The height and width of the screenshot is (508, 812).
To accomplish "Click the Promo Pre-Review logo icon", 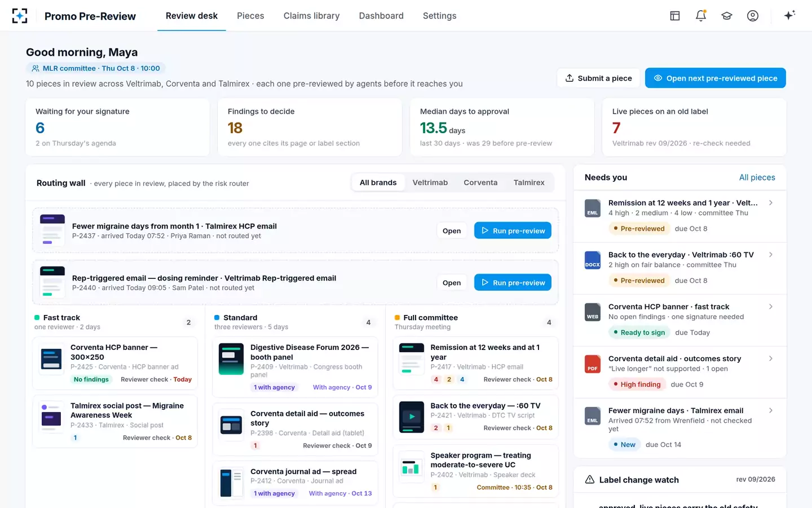I will (x=20, y=16).
